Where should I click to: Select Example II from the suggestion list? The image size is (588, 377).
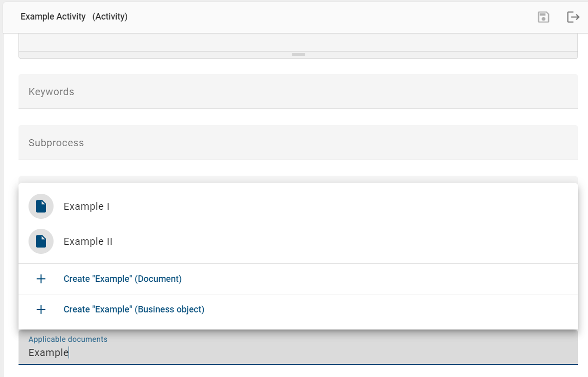click(x=88, y=241)
